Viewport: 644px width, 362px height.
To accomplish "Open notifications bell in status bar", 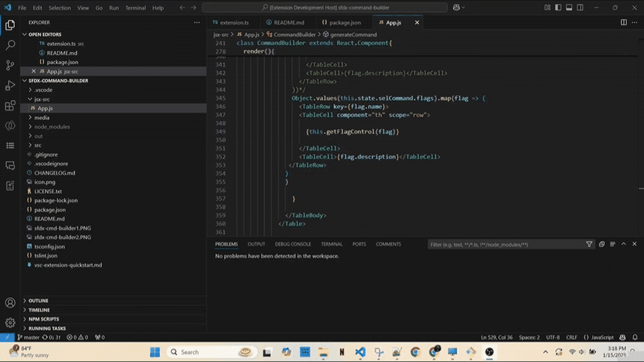I will pyautogui.click(x=635, y=337).
